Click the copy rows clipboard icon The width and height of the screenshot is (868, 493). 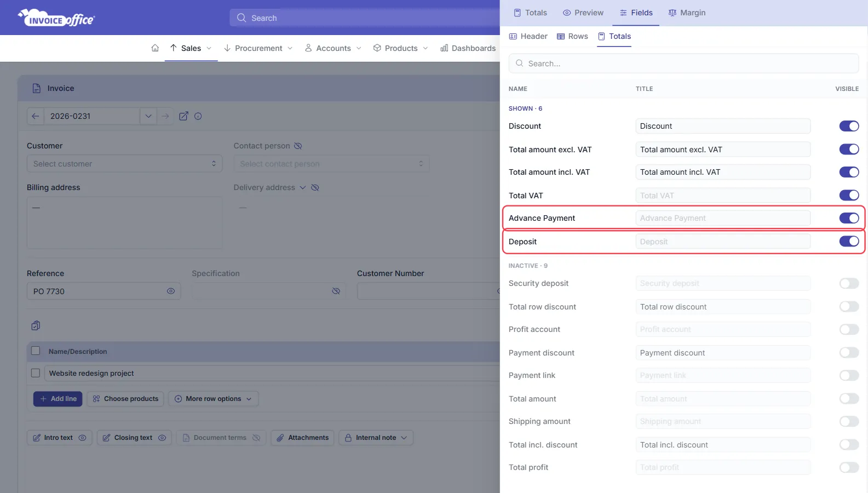[x=36, y=325]
